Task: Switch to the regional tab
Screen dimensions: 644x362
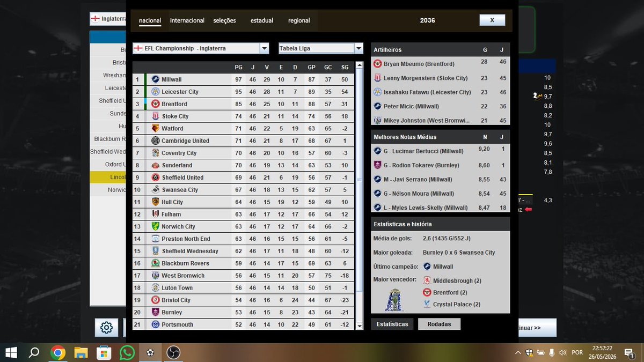Action: 299,20
